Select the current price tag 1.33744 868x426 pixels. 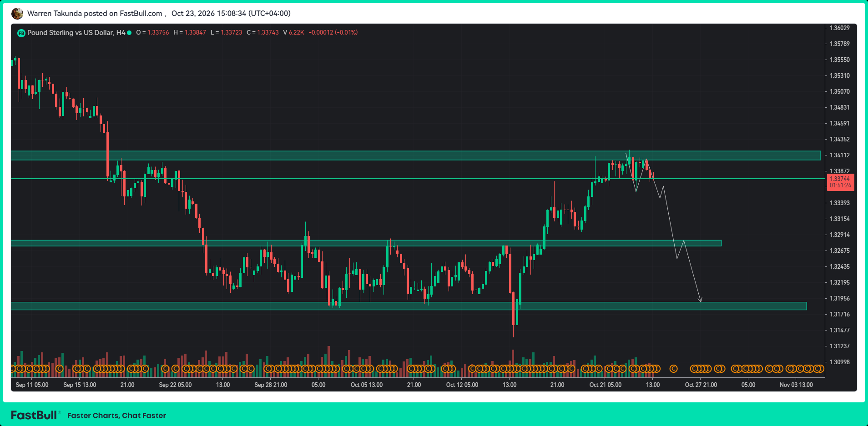tap(840, 179)
